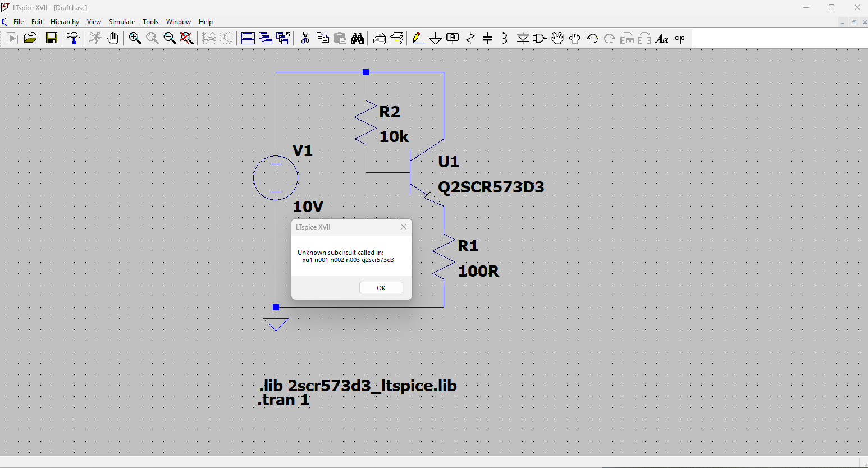
Task: Select the Move open-hand tool
Action: point(558,38)
